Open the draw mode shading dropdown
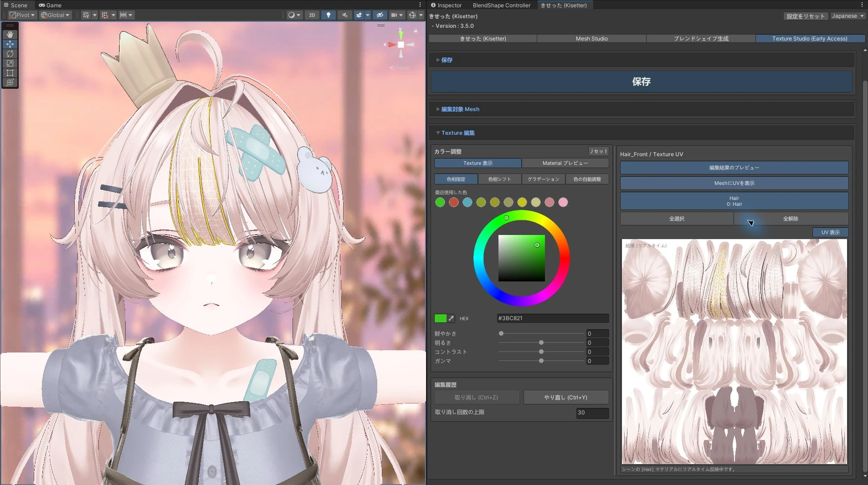This screenshot has width=868, height=485. click(294, 15)
